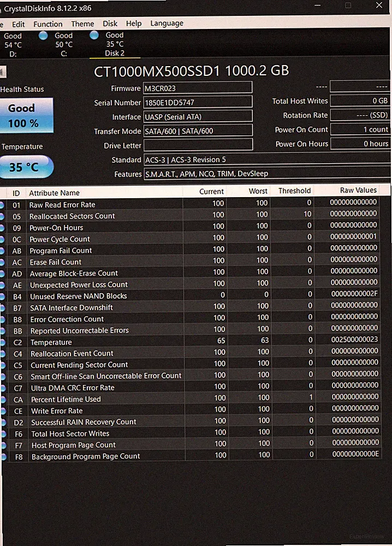The width and height of the screenshot is (392, 546).
Task: Close the CrystalDiskInfo window
Action: pos(379,5)
